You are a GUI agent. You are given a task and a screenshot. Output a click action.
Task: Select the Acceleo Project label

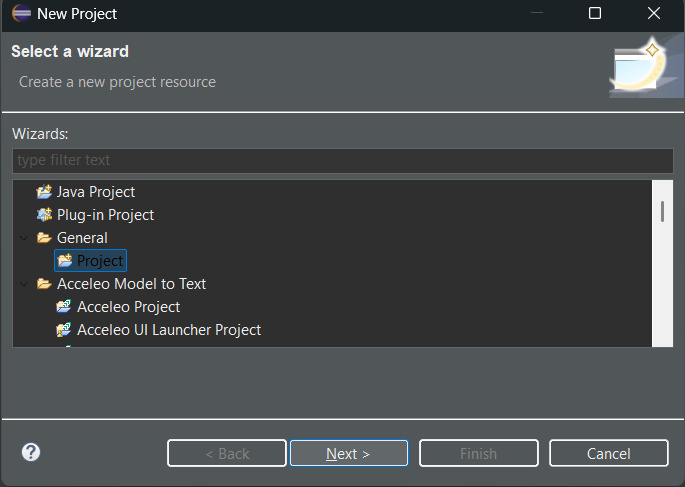point(128,307)
